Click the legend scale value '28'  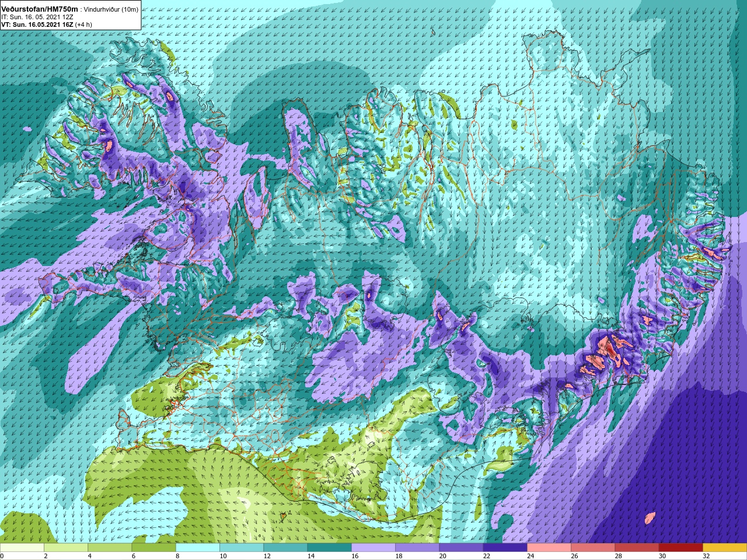tap(617, 556)
